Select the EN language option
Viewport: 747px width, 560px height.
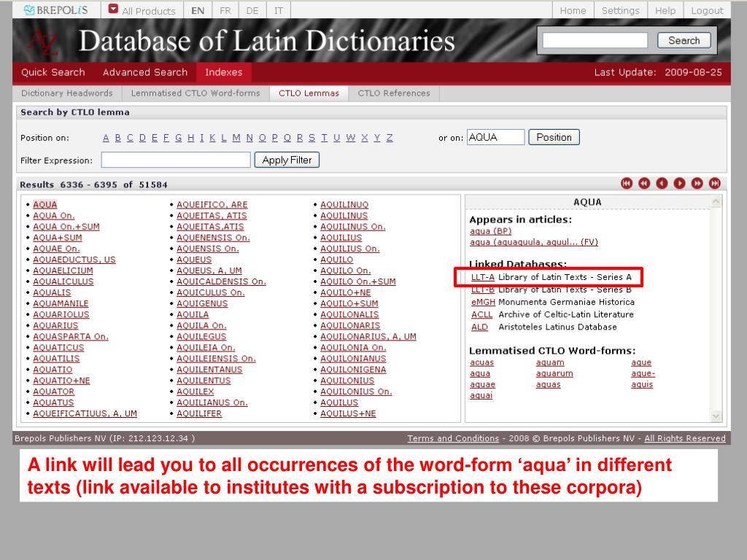(x=198, y=10)
